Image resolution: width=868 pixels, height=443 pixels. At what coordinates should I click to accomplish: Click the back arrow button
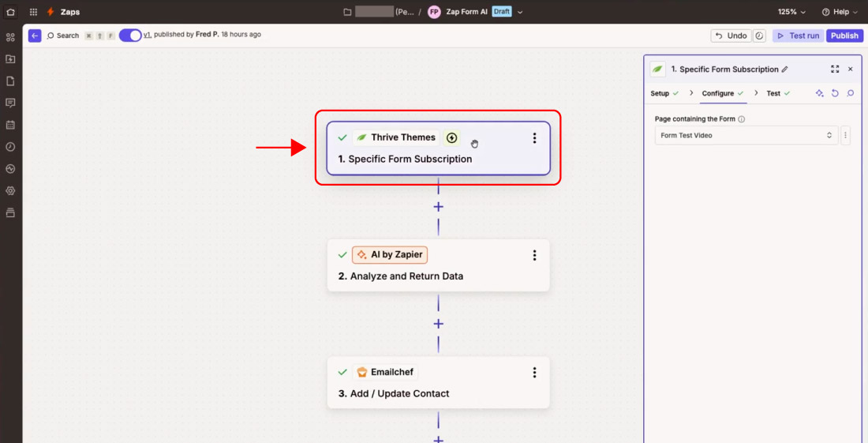(35, 36)
